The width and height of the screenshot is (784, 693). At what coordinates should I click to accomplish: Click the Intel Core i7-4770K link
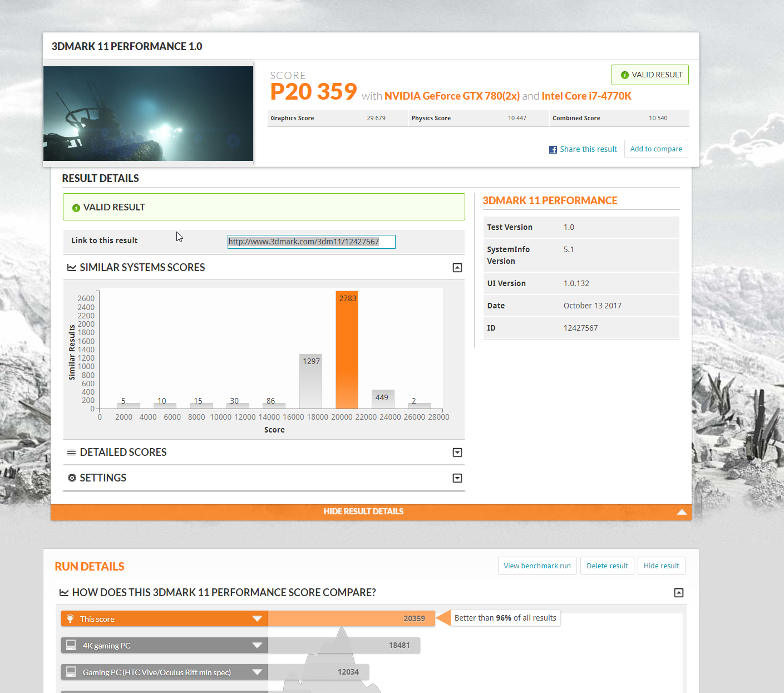(x=586, y=96)
